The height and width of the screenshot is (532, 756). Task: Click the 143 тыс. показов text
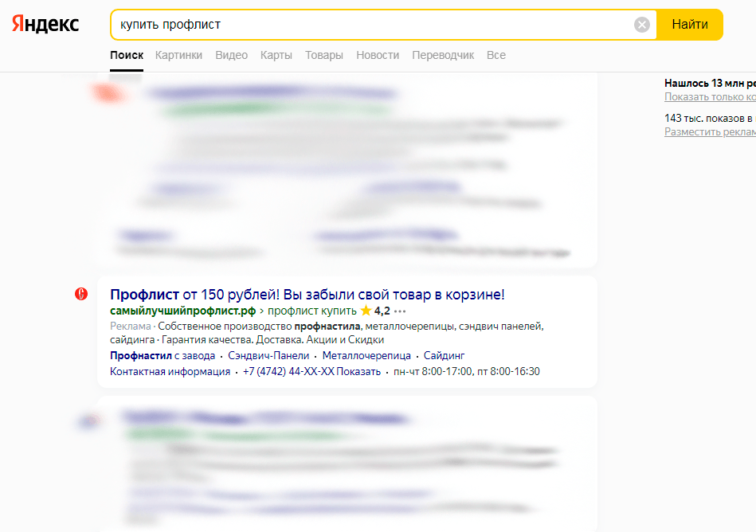[x=710, y=118]
